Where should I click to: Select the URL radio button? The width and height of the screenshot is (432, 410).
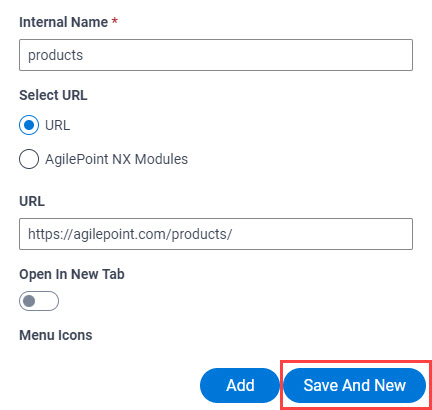[x=29, y=125]
